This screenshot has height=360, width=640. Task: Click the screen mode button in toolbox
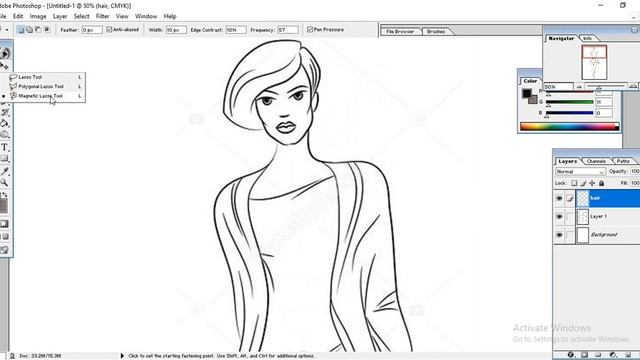[x=4, y=237]
